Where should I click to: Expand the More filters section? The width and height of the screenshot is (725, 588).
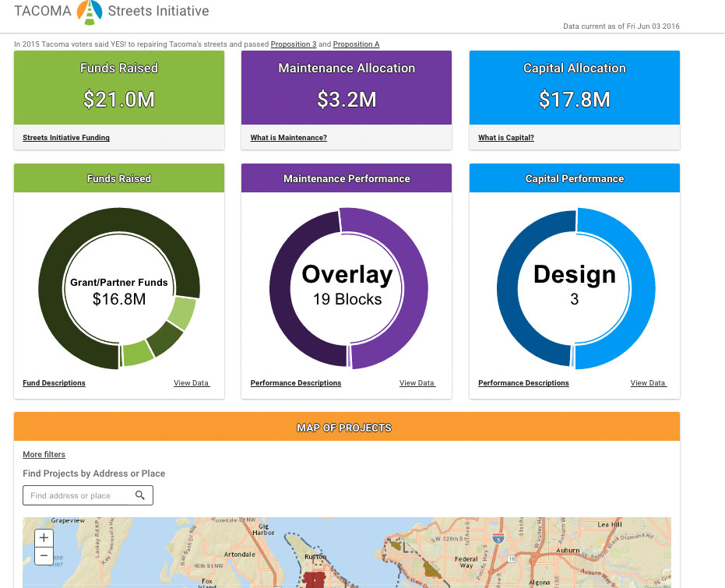44,454
